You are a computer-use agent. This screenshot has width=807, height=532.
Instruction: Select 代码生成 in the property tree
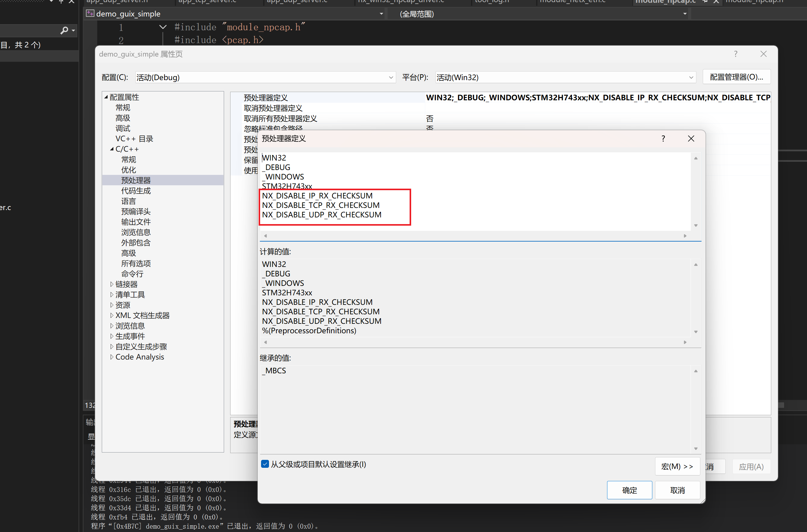pos(136,191)
